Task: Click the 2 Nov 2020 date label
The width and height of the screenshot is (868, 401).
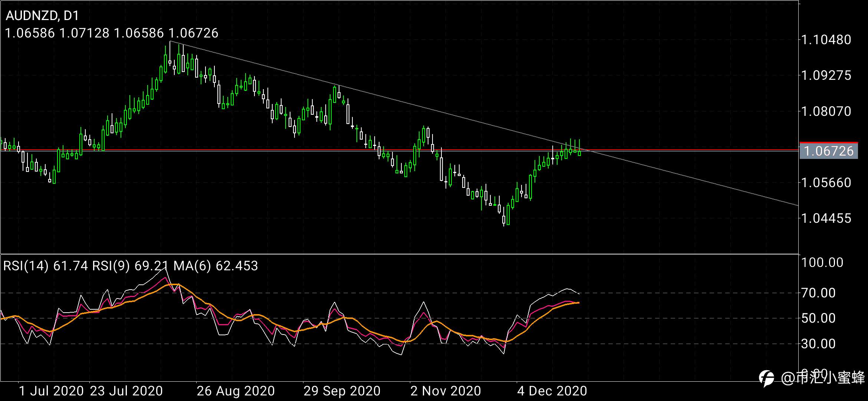Action: pyautogui.click(x=446, y=391)
